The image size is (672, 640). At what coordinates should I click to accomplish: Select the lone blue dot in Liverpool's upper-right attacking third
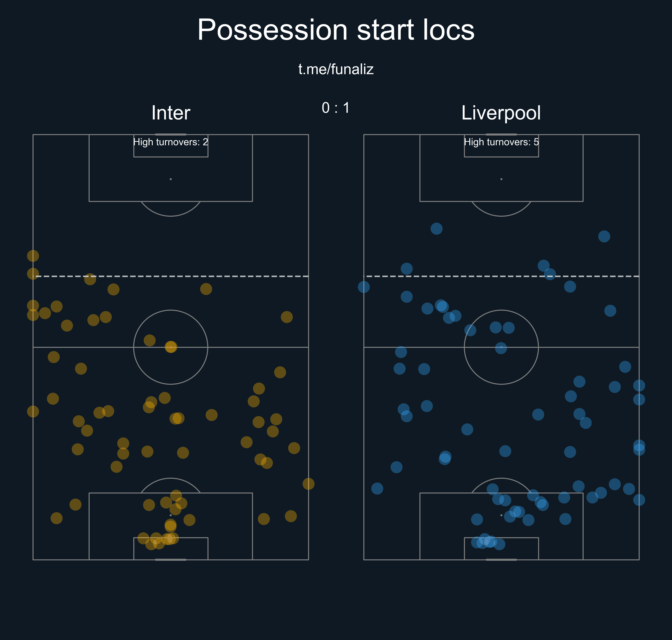click(604, 236)
